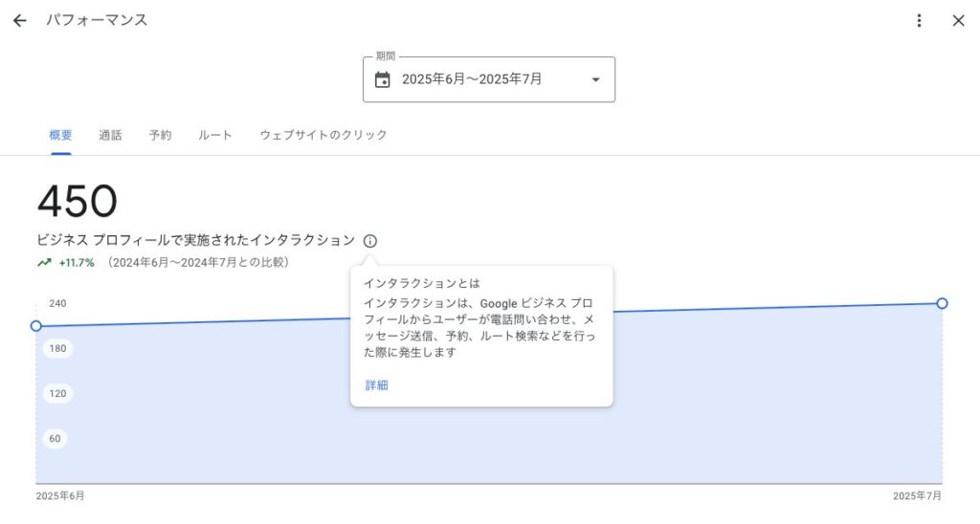Click the ビジネス プロフィールで実施されたインタラクション label

[x=195, y=240]
